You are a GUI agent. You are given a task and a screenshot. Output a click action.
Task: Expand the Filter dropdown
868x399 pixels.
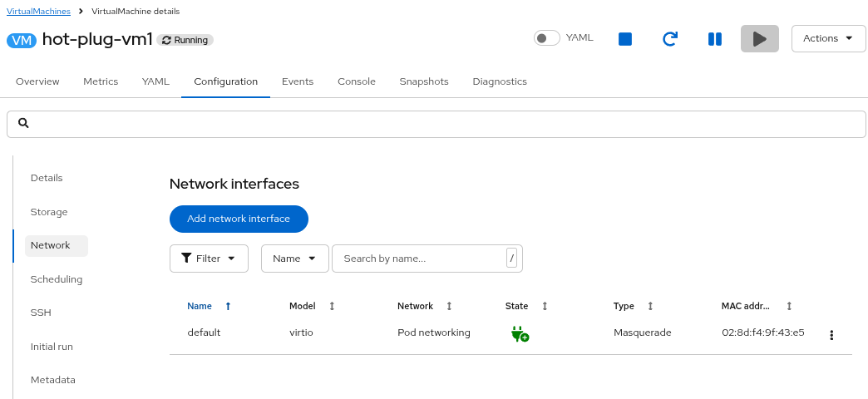pyautogui.click(x=209, y=259)
